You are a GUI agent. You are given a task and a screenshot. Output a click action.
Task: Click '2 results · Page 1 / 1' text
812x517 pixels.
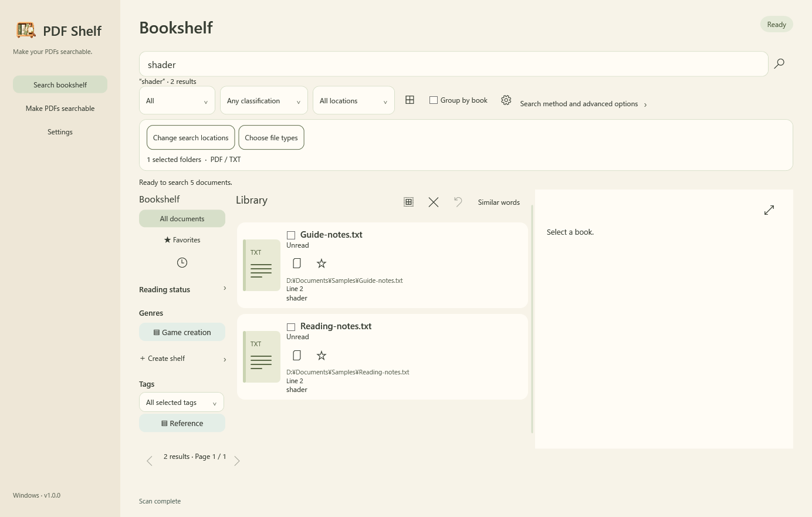click(x=195, y=457)
